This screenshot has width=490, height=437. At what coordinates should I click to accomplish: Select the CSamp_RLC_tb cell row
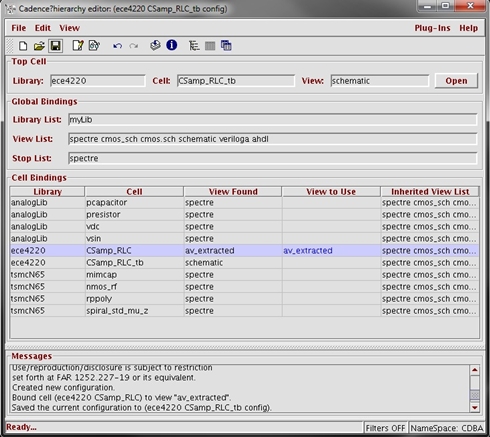(244, 263)
